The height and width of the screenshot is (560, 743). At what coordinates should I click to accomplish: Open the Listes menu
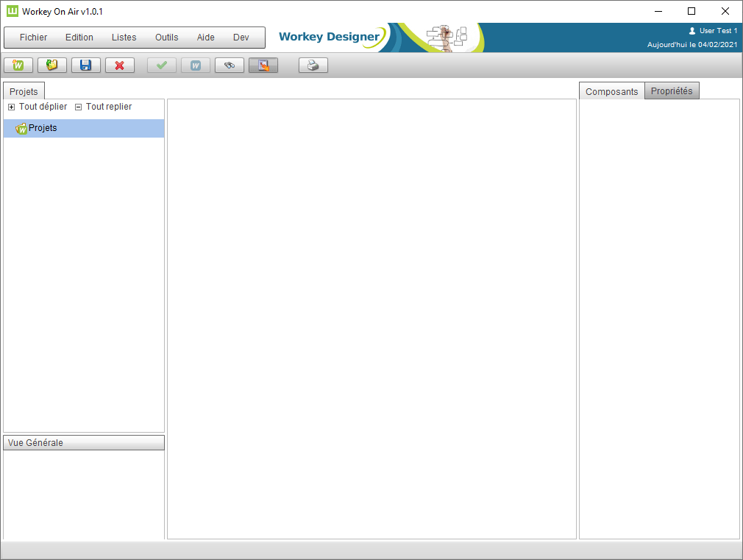(x=124, y=38)
